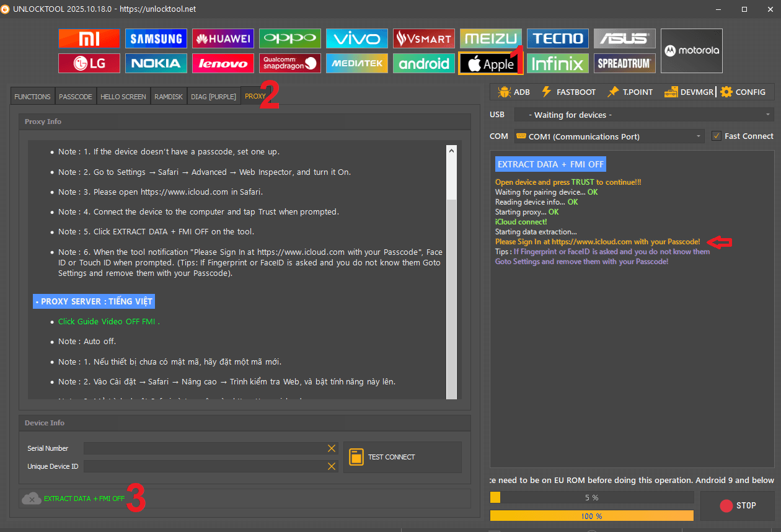The height and width of the screenshot is (532, 781).
Task: Select the Xiaomi MI brand icon
Action: click(89, 38)
